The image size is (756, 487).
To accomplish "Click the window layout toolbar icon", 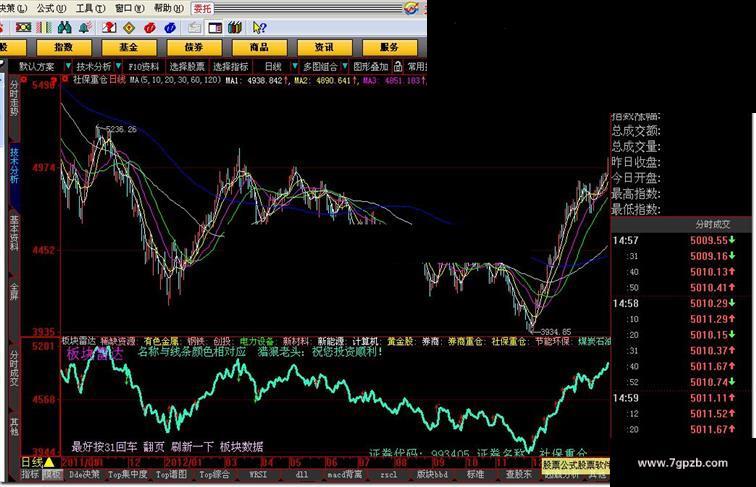I will [215, 28].
